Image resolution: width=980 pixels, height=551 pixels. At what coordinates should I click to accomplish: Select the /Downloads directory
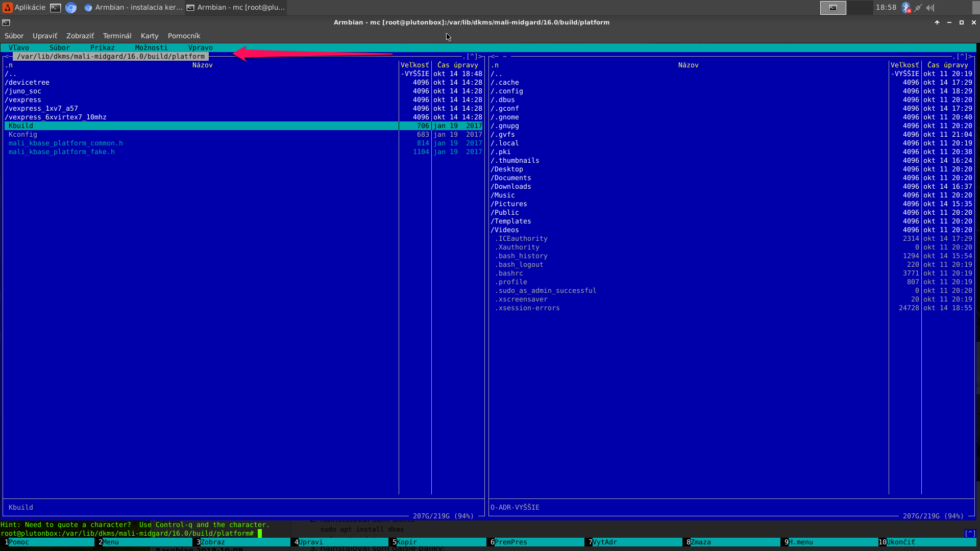pyautogui.click(x=731, y=186)
